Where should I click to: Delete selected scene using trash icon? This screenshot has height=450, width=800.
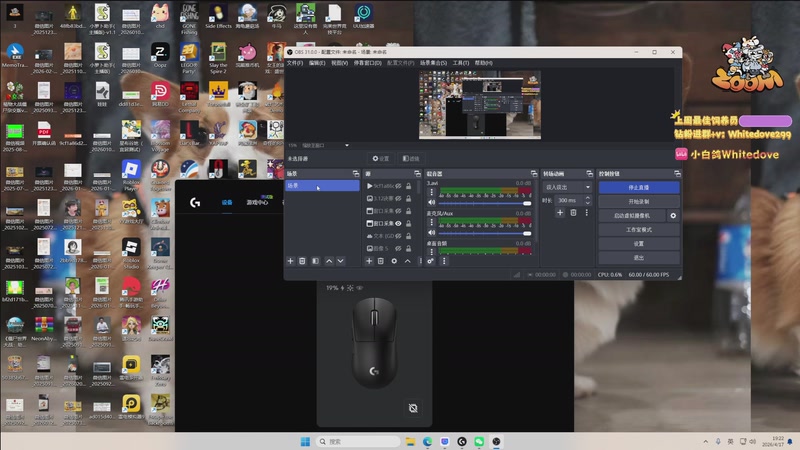point(303,261)
